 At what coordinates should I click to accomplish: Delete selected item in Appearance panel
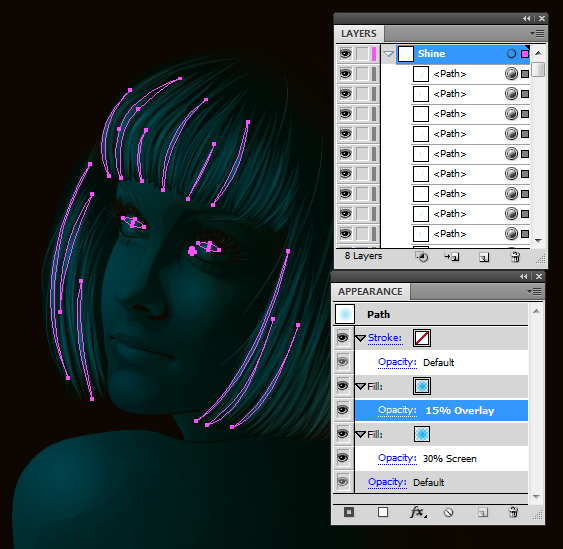513,512
